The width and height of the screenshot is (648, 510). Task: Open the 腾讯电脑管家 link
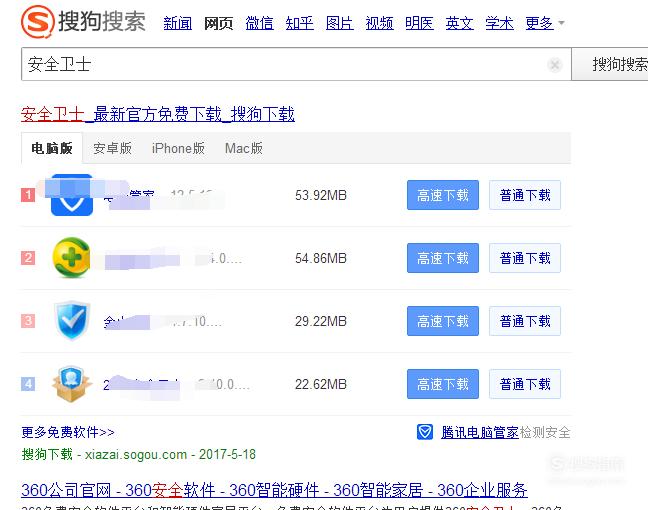[x=480, y=432]
